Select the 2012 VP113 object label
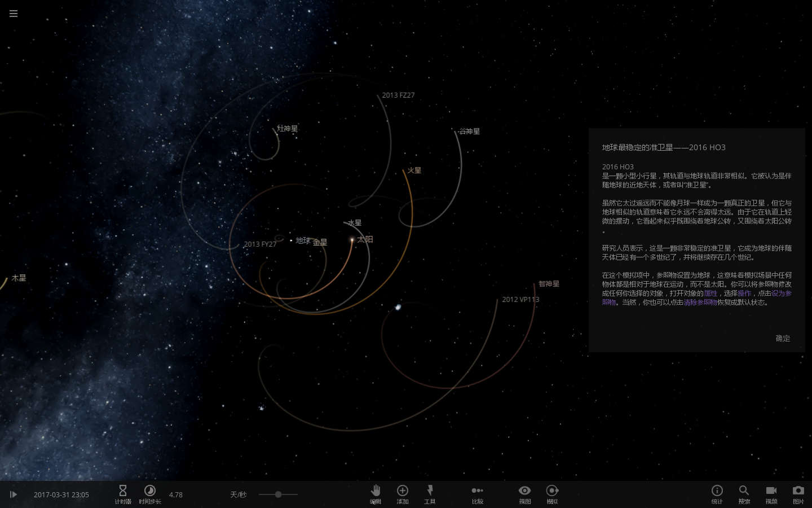Viewport: 812px width, 508px height. (520, 300)
